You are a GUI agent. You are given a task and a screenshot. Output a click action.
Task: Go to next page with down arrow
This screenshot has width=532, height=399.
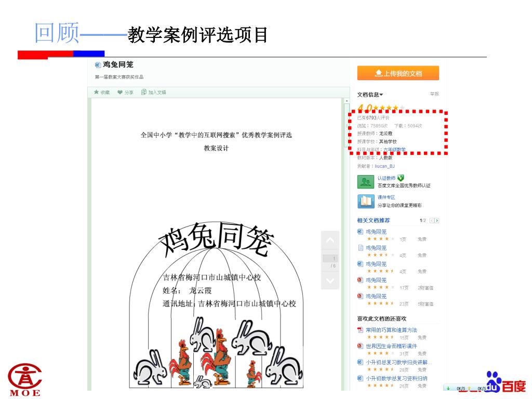330,281
